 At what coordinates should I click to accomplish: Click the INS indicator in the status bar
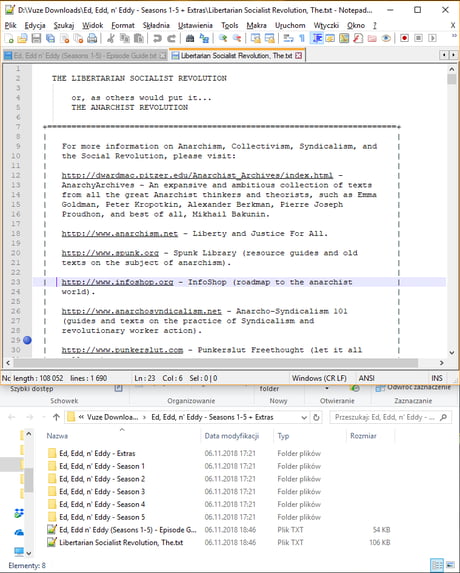437,378
